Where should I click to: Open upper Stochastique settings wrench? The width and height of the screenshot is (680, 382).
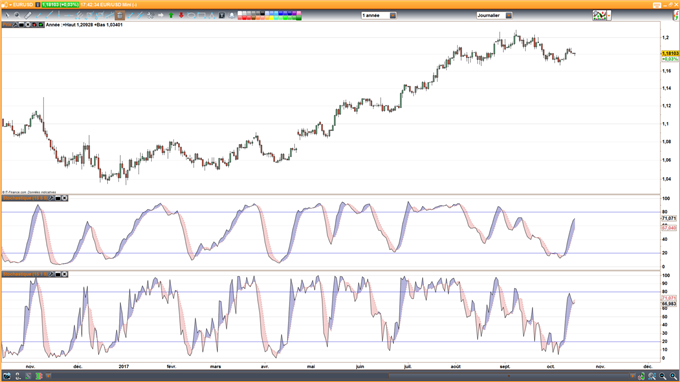coord(52,198)
